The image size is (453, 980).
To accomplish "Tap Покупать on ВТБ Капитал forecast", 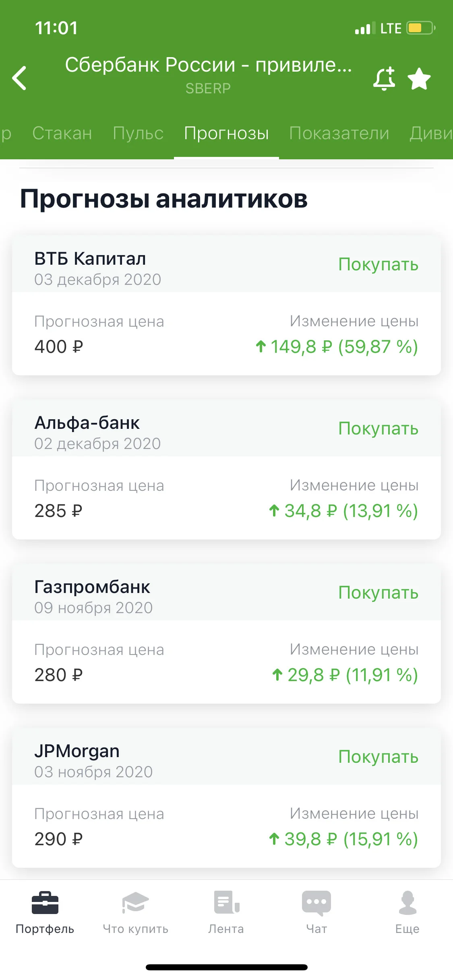I will coord(378,265).
